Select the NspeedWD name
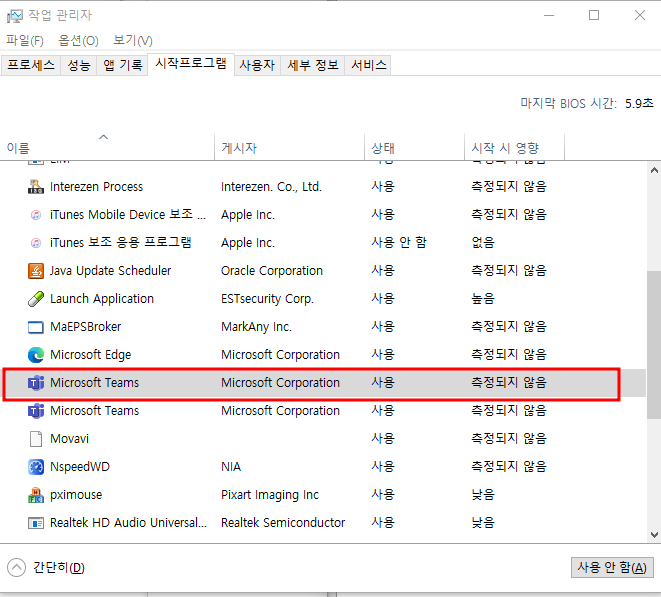This screenshot has height=597, width=661. coord(80,467)
